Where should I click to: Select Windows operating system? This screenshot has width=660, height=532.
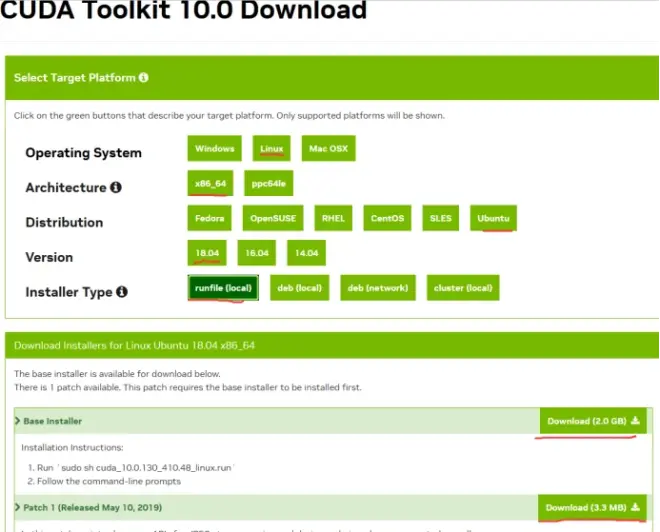(215, 148)
